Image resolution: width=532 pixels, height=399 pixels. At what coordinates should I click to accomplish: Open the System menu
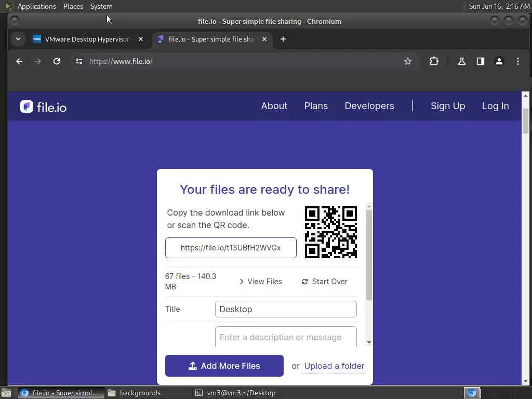tap(101, 6)
